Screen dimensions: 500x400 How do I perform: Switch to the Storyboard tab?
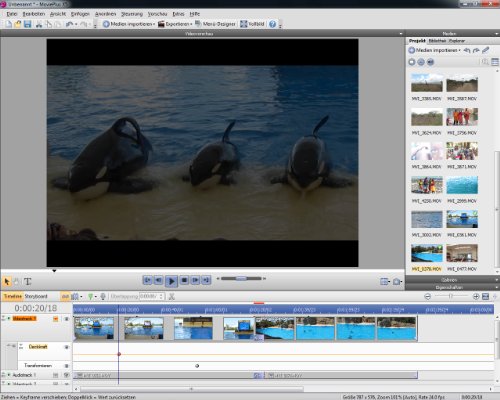pos(36,296)
